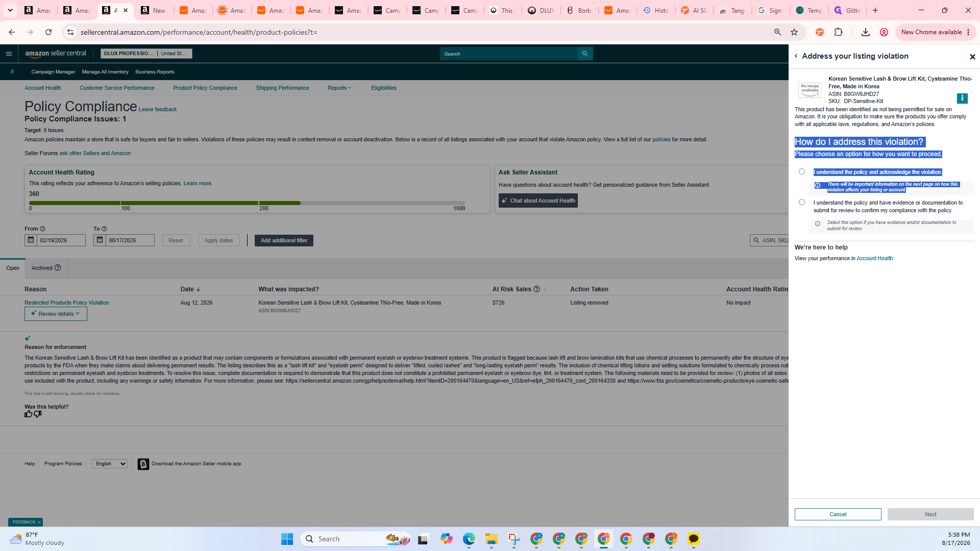Click the help icon next to To

tap(104, 229)
